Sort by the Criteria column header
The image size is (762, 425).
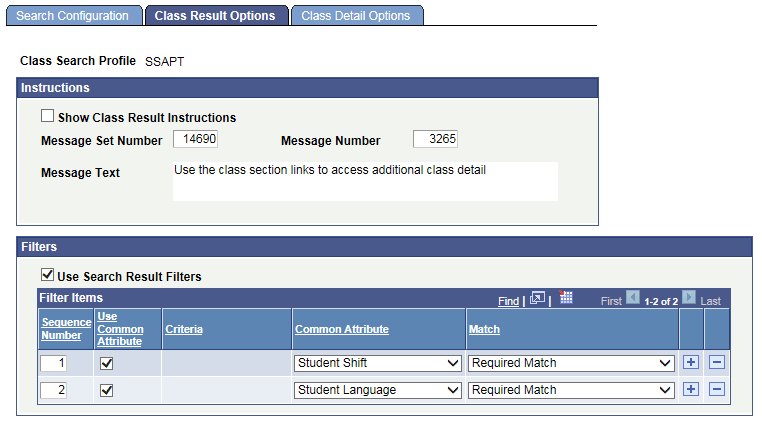tap(184, 329)
